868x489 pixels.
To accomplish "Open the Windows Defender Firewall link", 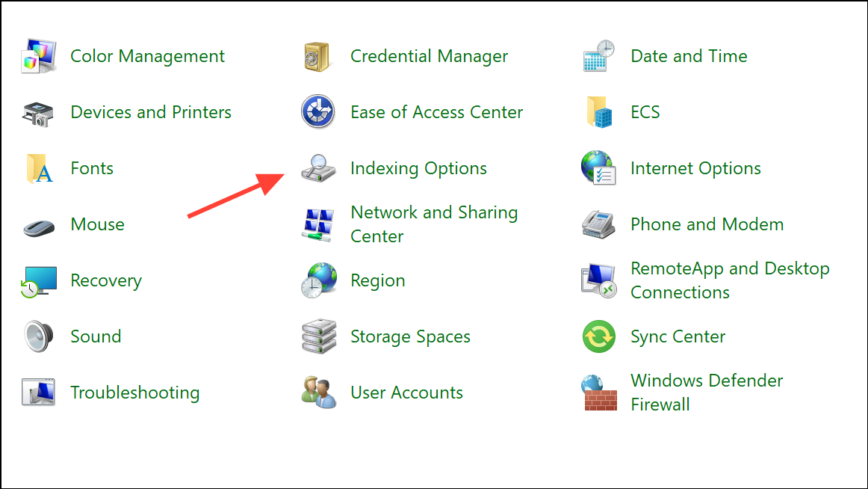I will 707,392.
